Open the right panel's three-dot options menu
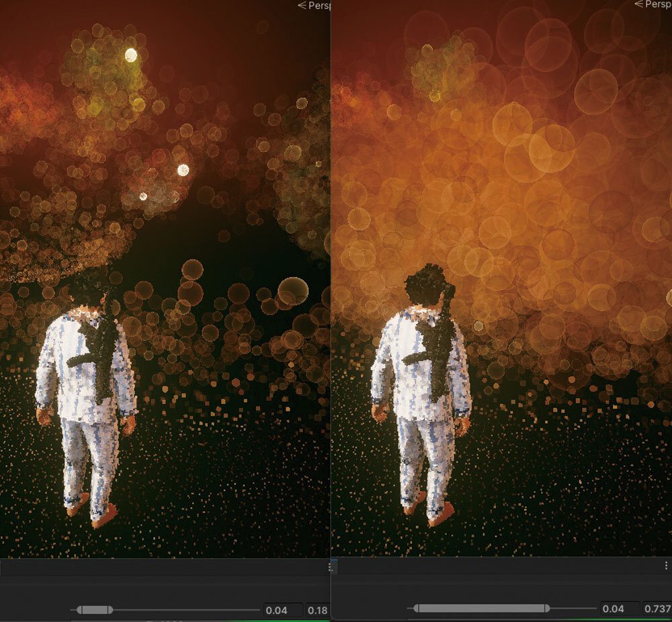 click(x=667, y=567)
